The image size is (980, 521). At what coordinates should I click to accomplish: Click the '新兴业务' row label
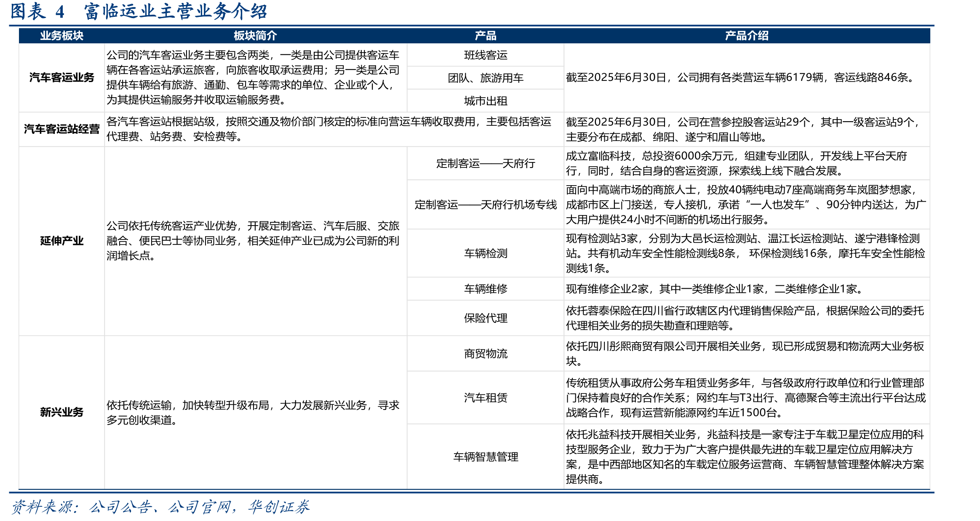pos(62,412)
